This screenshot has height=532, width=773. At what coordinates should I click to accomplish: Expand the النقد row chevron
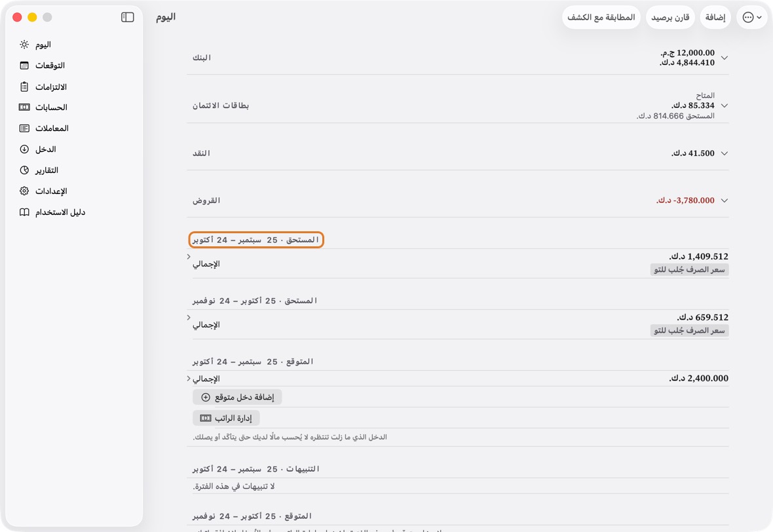pos(724,153)
